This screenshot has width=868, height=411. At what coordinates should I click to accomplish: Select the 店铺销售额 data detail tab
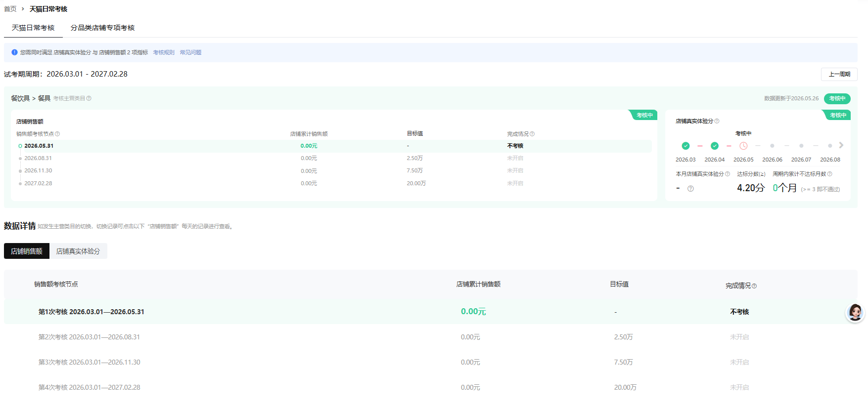tap(27, 251)
